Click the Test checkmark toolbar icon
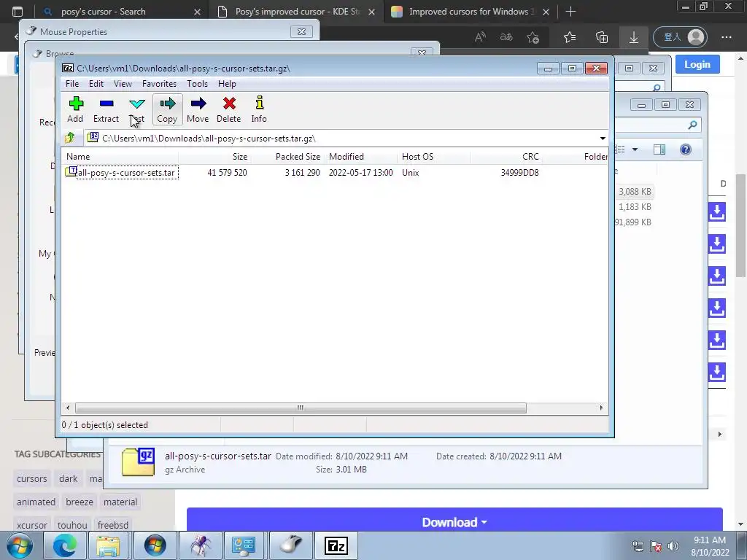The image size is (747, 560). click(x=136, y=109)
